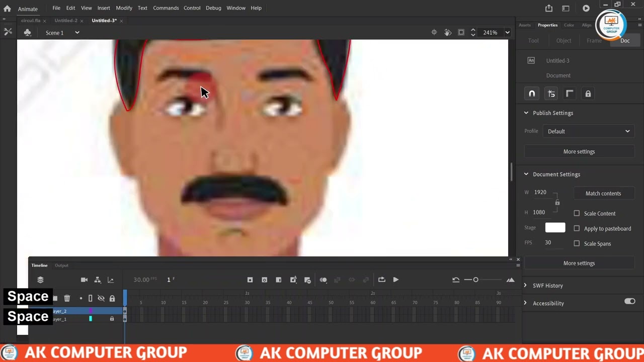Open the Edit Symbols icon beside Scene 1
This screenshot has height=362, width=644.
(28, 33)
